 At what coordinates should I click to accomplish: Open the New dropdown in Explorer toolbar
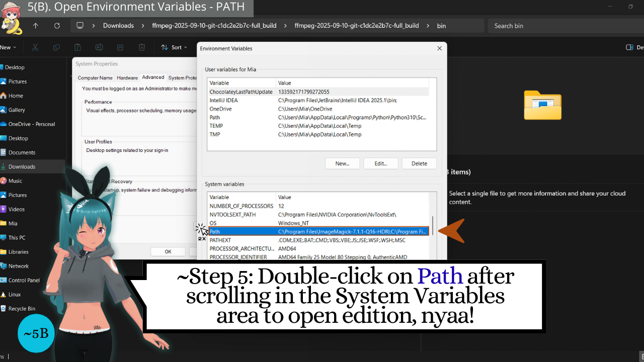tap(8, 47)
